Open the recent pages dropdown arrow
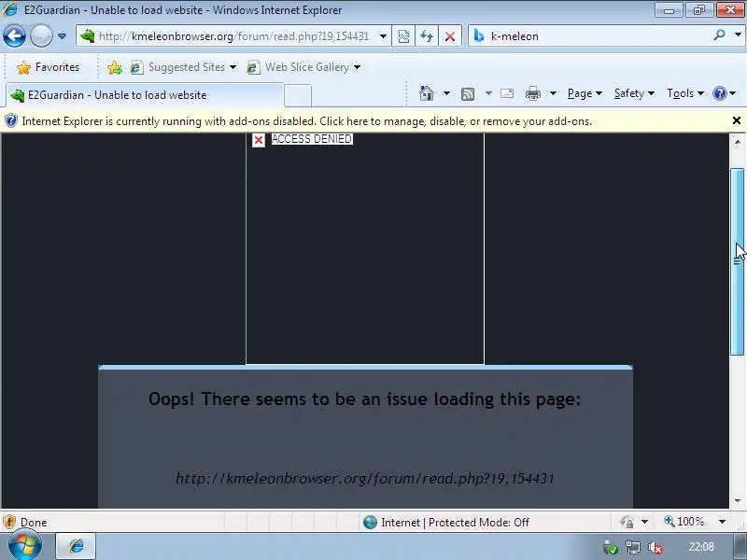 pyautogui.click(x=62, y=36)
